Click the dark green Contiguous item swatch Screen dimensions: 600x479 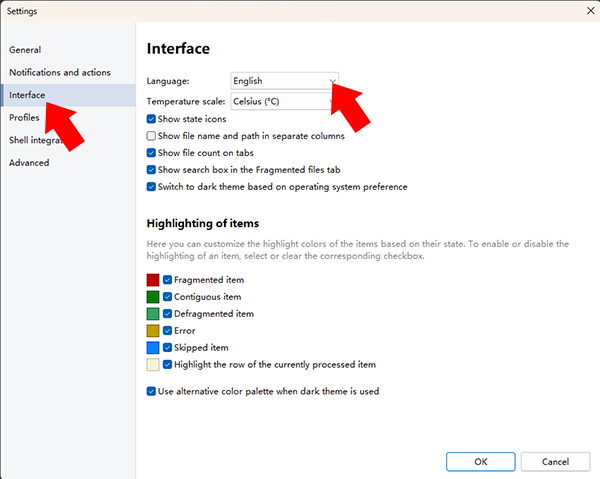[153, 297]
